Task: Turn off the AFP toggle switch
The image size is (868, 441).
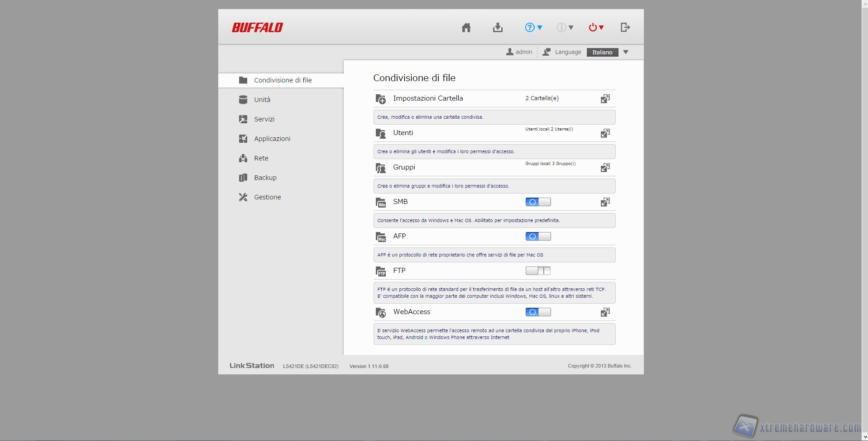Action: pos(538,237)
